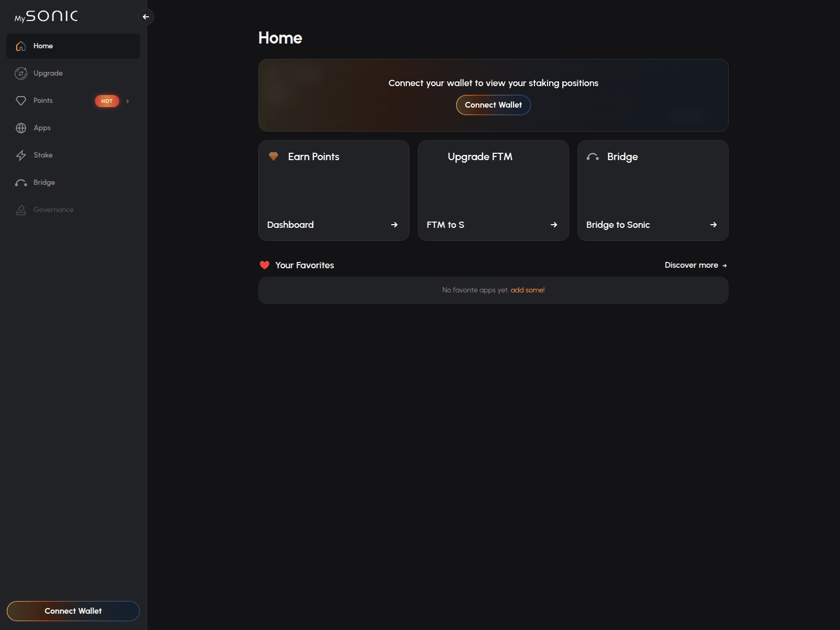The image size is (840, 630).
Task: Click the Points gem icon in sidebar
Action: (21, 101)
